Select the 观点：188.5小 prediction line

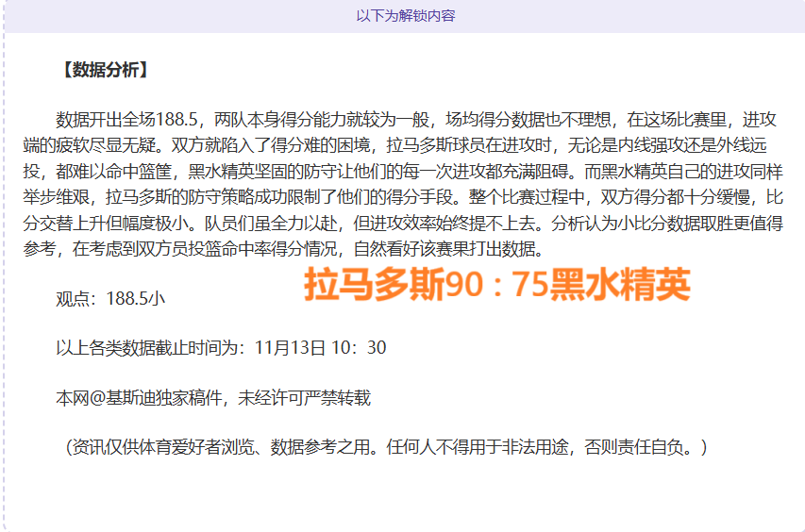(x=109, y=298)
